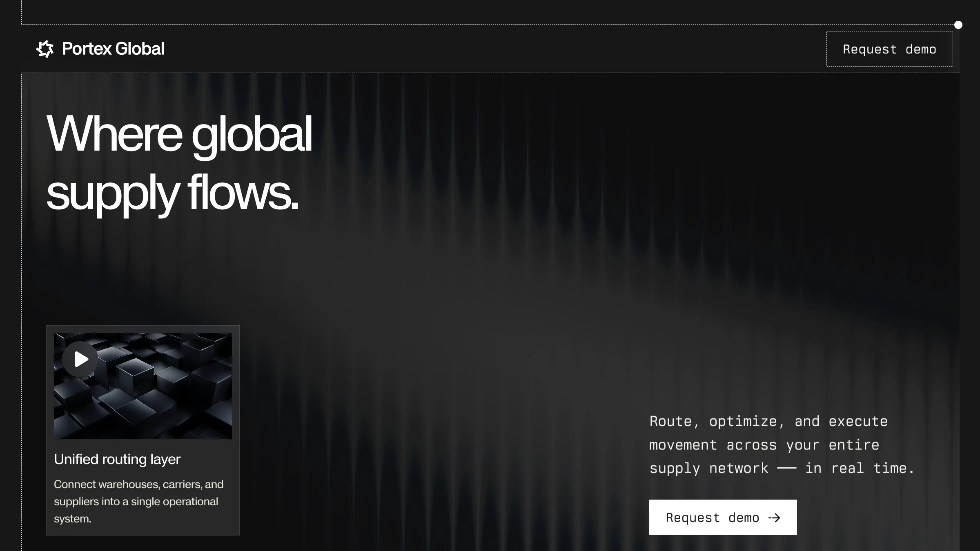The width and height of the screenshot is (980, 551).
Task: Click the word "Global" in the brand name
Action: 140,49
